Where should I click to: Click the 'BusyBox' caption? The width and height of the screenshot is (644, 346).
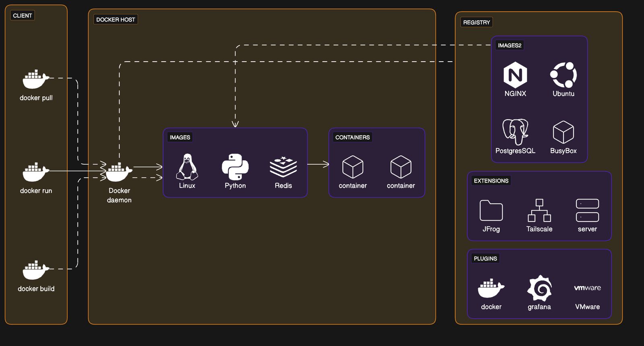(563, 151)
